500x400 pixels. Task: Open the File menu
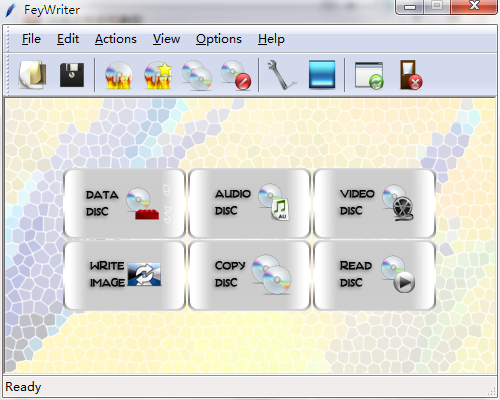click(31, 39)
